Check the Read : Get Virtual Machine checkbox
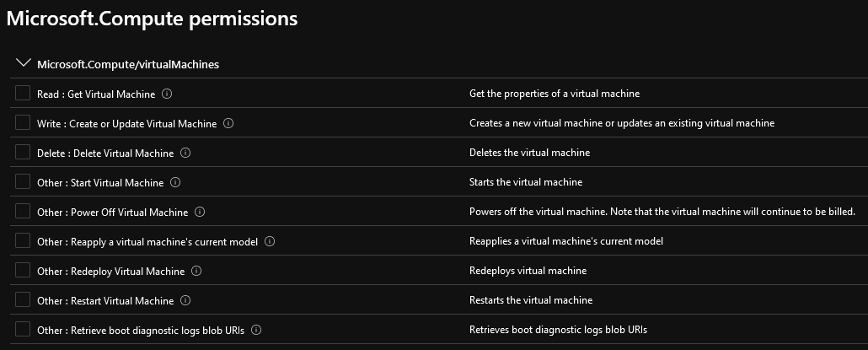 pyautogui.click(x=23, y=93)
